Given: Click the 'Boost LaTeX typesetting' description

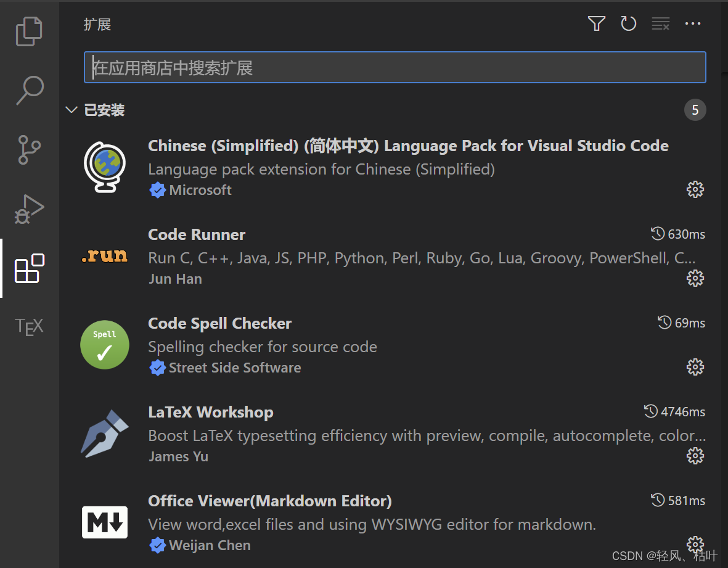Looking at the screenshot, I should click(427, 435).
